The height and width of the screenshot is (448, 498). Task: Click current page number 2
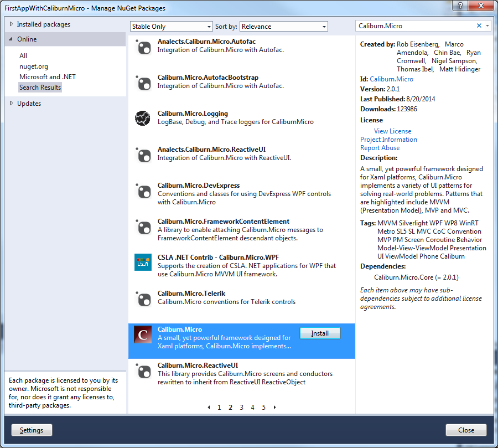(230, 408)
